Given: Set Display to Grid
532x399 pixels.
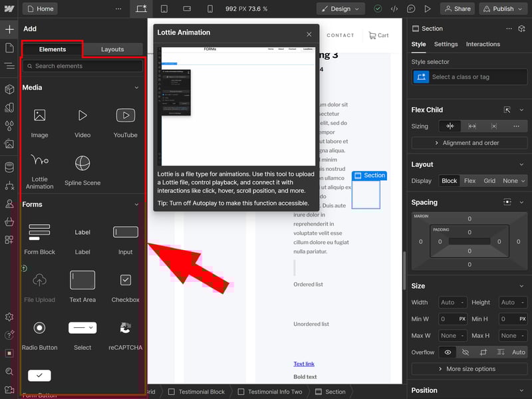Looking at the screenshot, I should 489,181.
